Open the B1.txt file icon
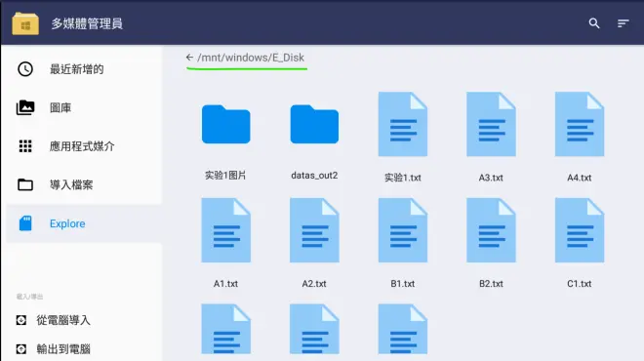This screenshot has height=361, width=644. click(402, 230)
